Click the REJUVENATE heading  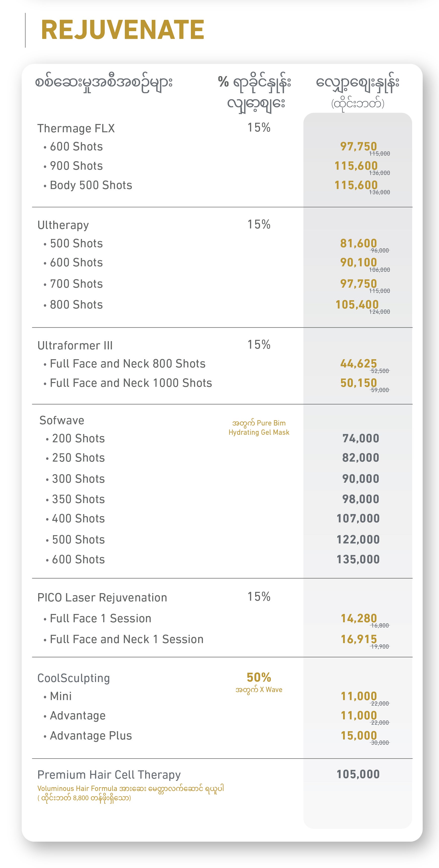123,30
